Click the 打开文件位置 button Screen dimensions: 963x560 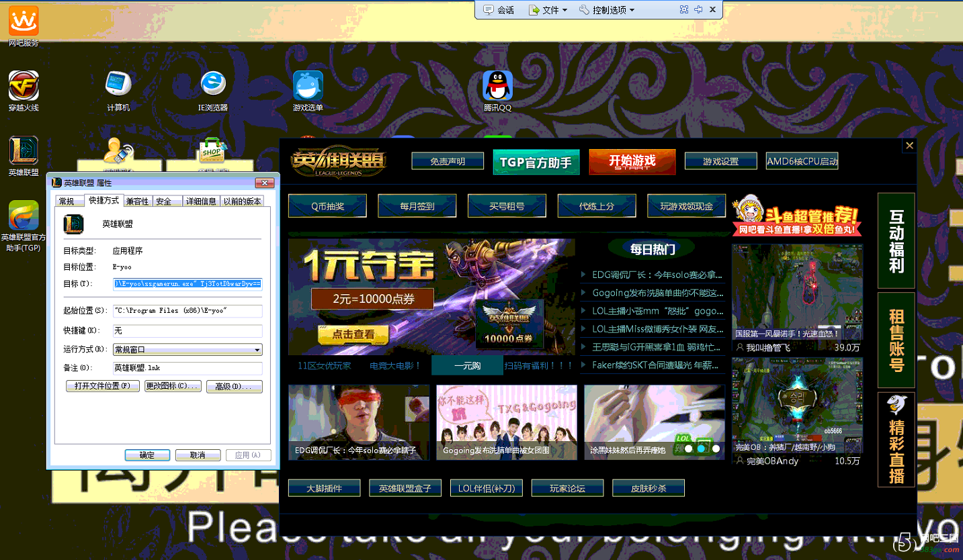coord(102,386)
